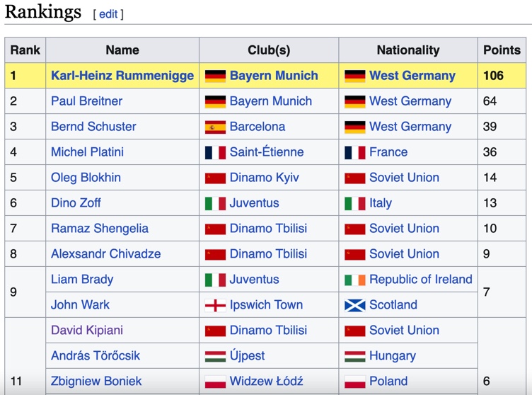
Task: Follow the Michel Platini link
Action: [x=87, y=151]
